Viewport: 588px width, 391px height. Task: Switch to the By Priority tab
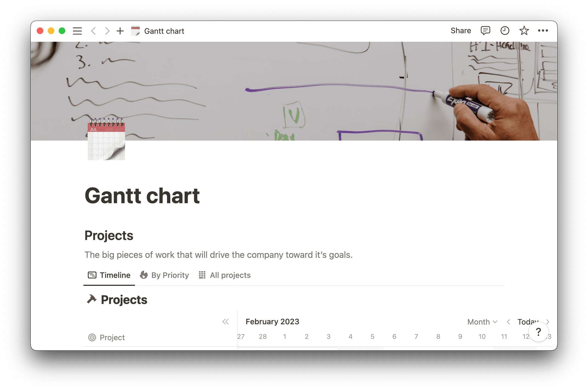coord(170,275)
